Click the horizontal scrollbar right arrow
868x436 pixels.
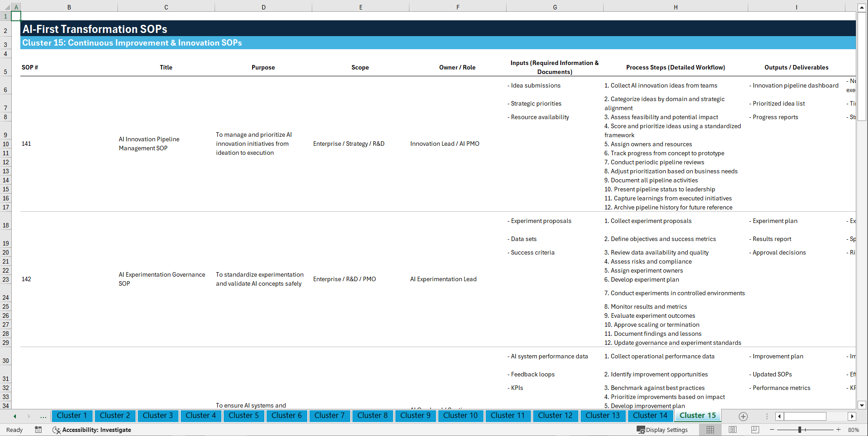coord(852,416)
